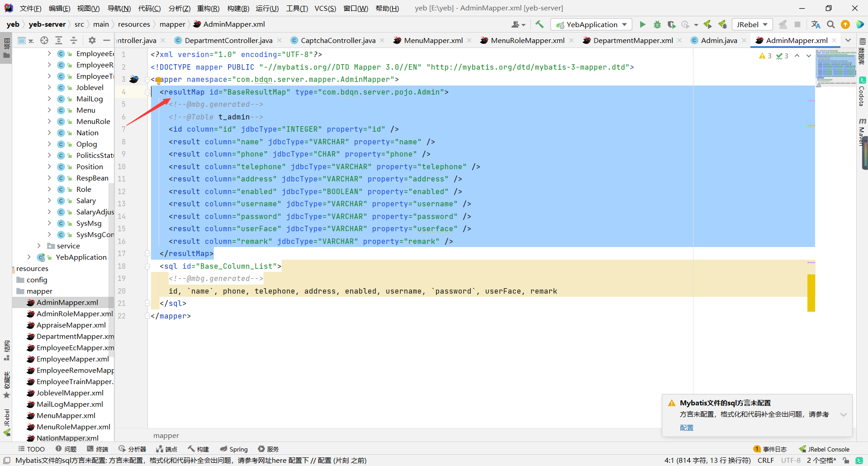Click the 配置 link in notification

click(686, 428)
